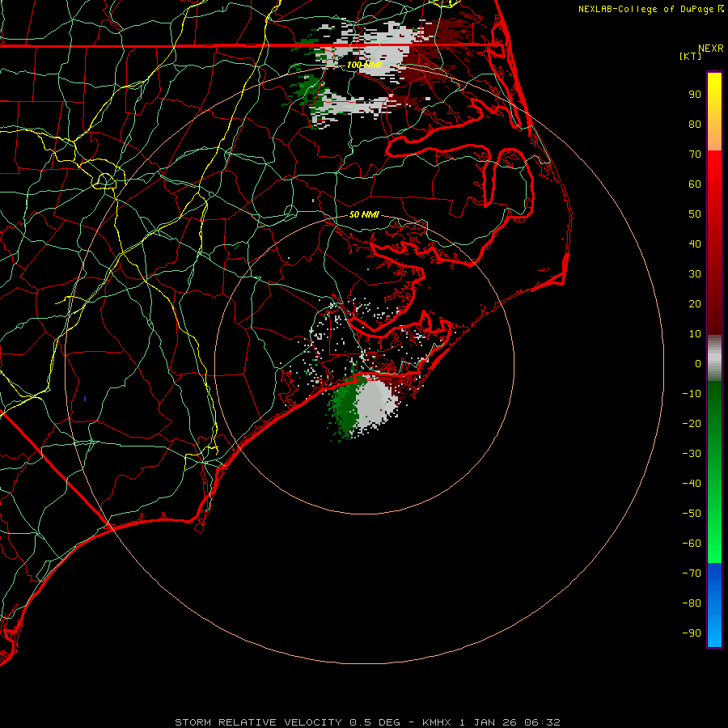Click the NEXR label above the color scale

pyautogui.click(x=711, y=49)
